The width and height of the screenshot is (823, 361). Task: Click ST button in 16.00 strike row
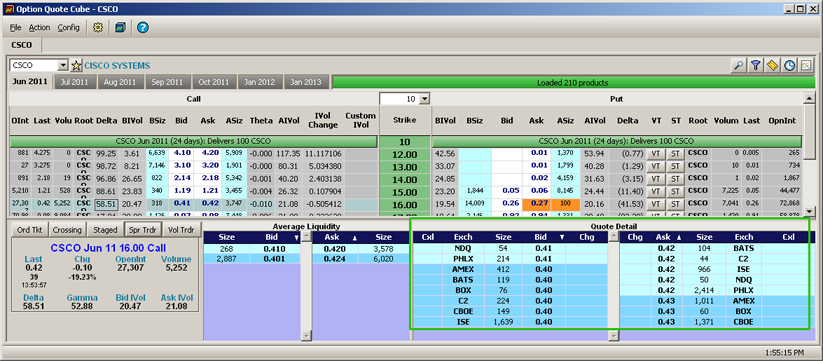(x=676, y=205)
